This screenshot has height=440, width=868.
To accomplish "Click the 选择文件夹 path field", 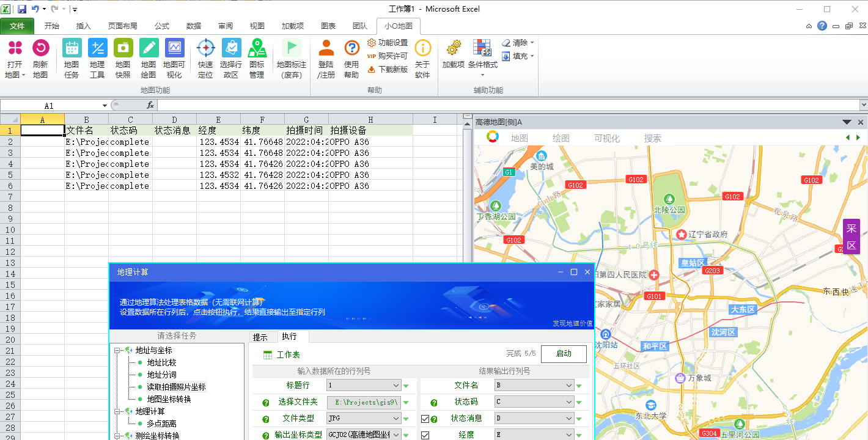I will coord(364,402).
